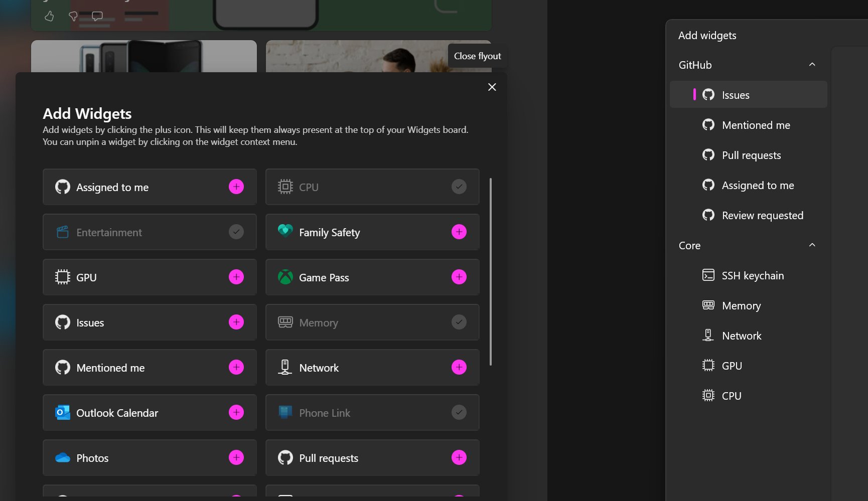Viewport: 868px width, 501px height.
Task: Click the CPU chip icon in the dialog
Action: tap(285, 187)
